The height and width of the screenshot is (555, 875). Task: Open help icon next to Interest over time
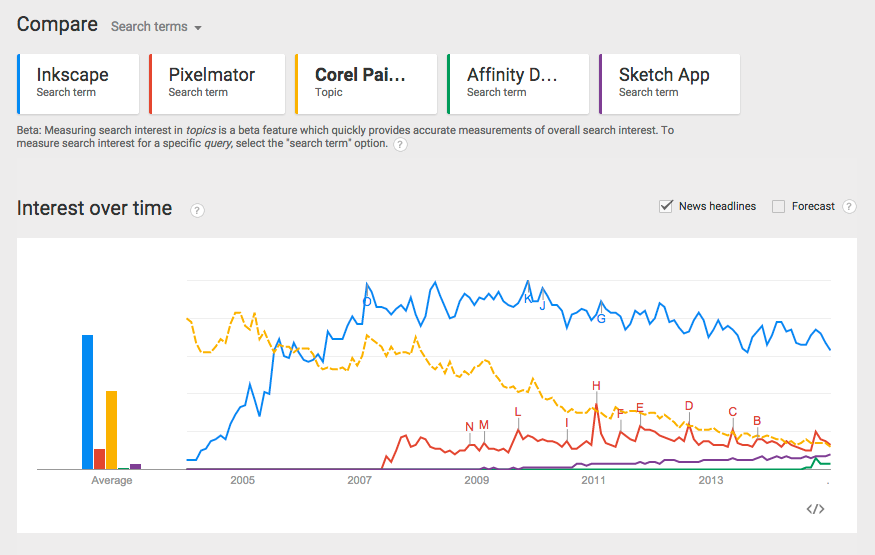(197, 210)
